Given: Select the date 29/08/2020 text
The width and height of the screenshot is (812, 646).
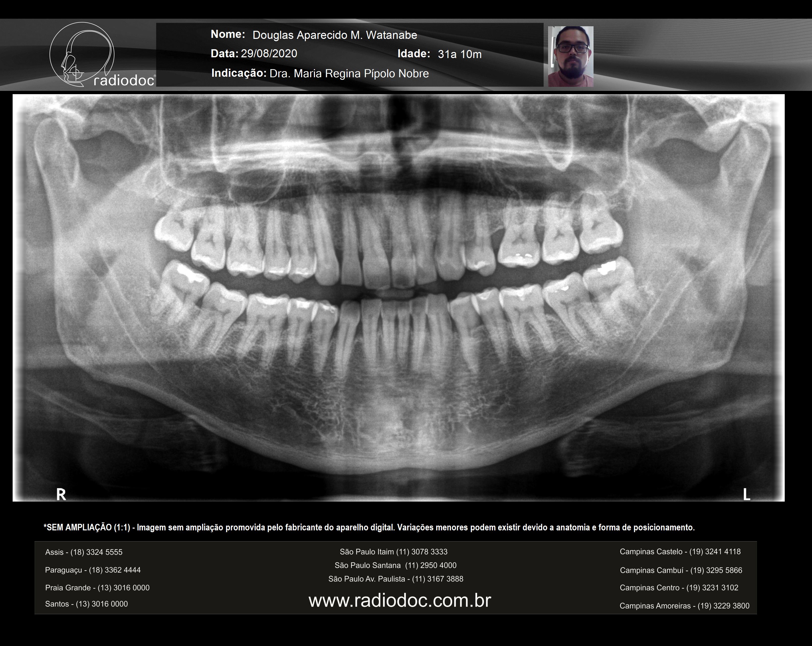Looking at the screenshot, I should point(269,54).
